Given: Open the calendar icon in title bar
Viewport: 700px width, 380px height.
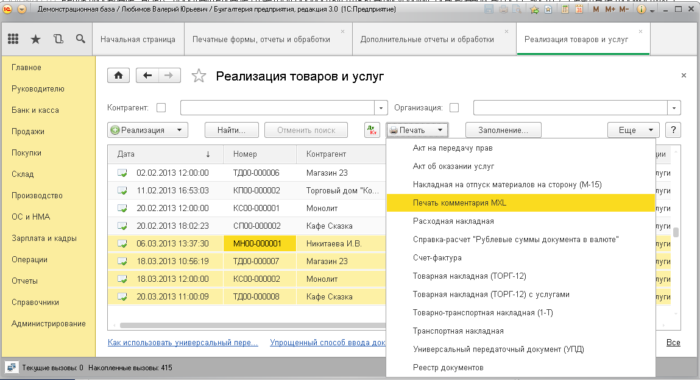Looking at the screenshot, I should [579, 9].
